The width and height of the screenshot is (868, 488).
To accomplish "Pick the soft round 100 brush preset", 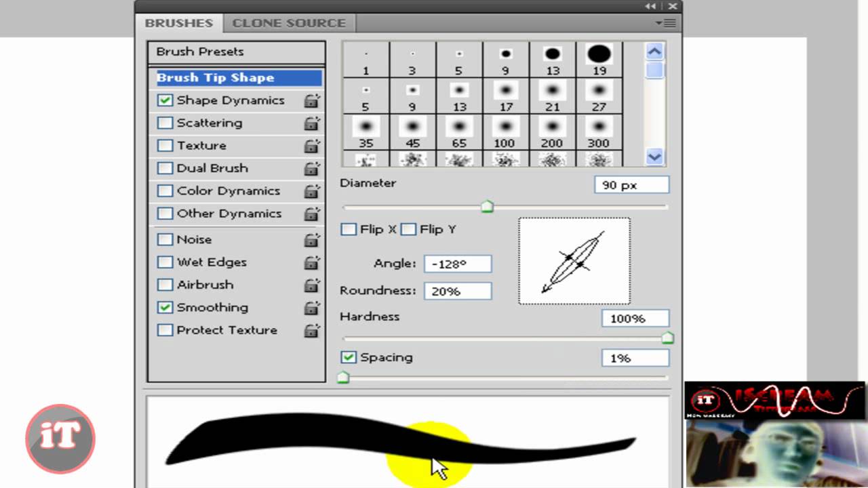I will 505,131.
